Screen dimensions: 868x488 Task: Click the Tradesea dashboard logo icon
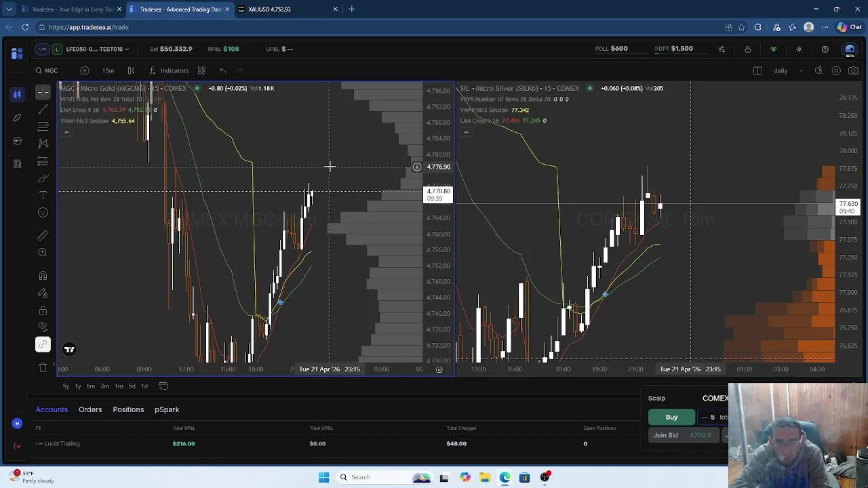coord(17,53)
